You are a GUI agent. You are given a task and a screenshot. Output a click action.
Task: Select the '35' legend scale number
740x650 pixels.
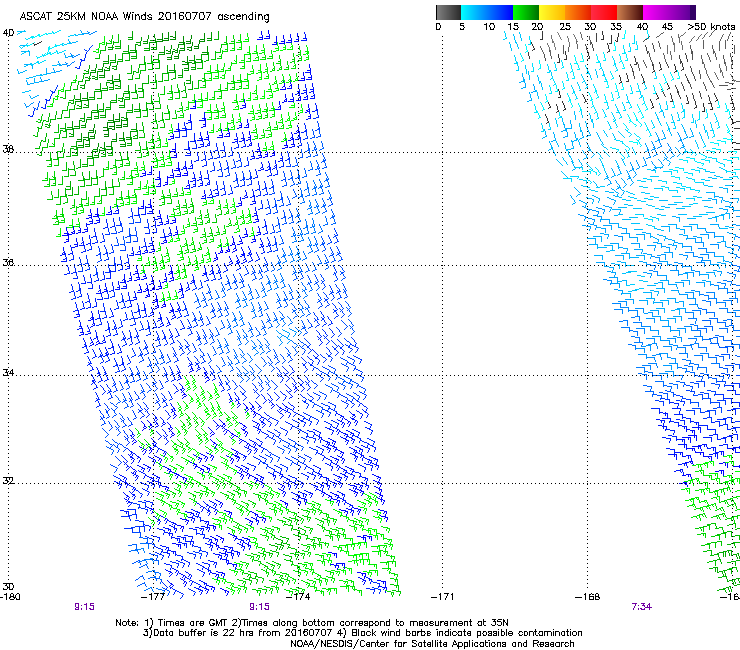pos(616,27)
